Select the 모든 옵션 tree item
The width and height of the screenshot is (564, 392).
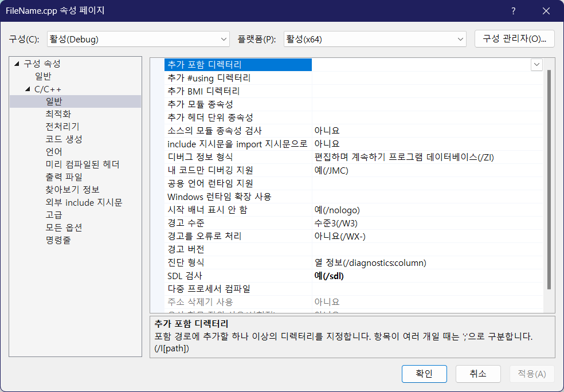point(64,228)
